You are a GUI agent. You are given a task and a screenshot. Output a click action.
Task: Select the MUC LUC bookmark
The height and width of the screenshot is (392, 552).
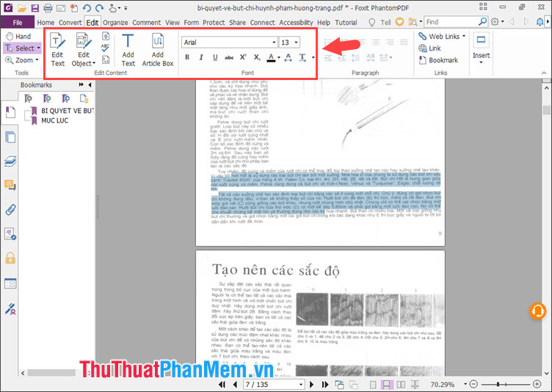[x=54, y=120]
